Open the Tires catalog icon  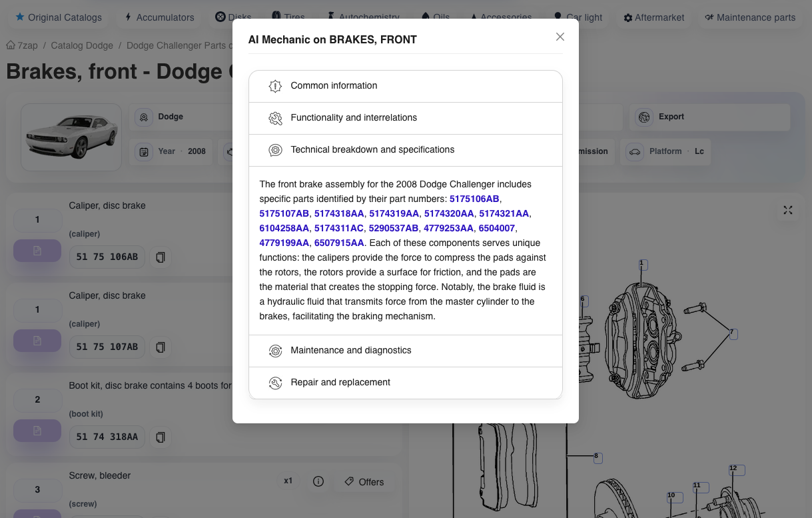275,18
